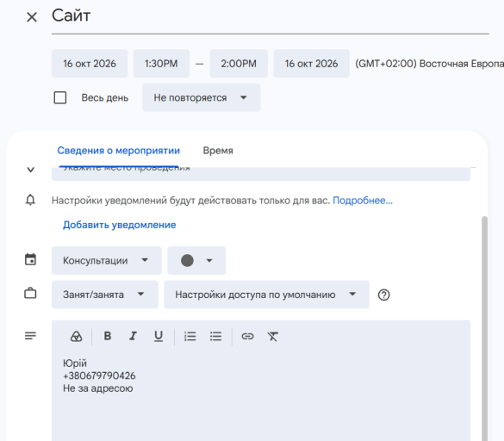Image resolution: width=504 pixels, height=441 pixels.
Task: Click the location input field
Action: pyautogui.click(x=261, y=174)
